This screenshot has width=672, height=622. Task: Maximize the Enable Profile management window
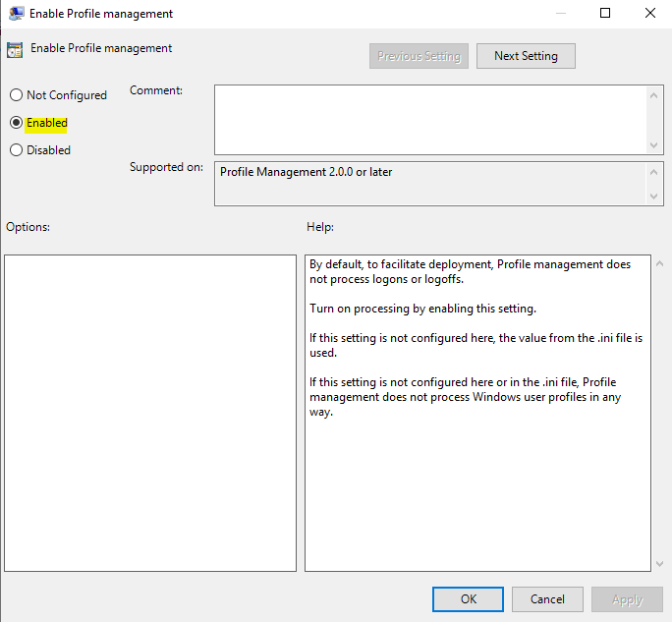point(605,14)
